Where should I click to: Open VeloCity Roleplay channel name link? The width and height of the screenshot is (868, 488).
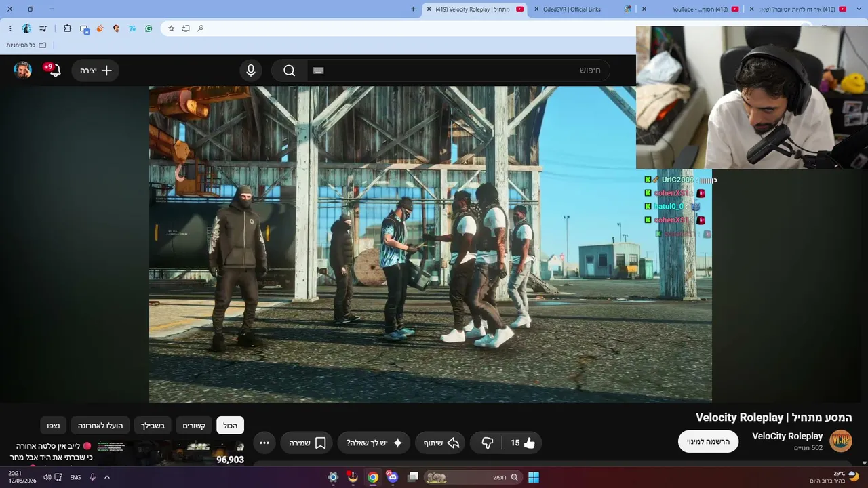[x=787, y=436]
